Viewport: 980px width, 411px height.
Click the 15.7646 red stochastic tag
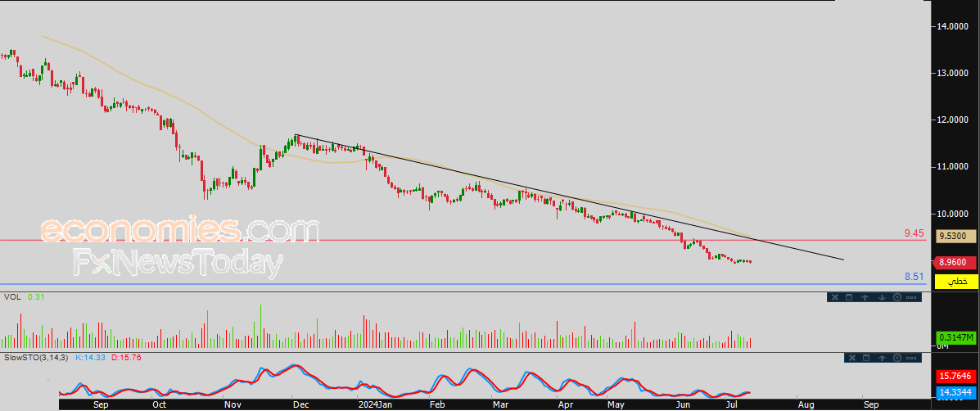[955, 377]
